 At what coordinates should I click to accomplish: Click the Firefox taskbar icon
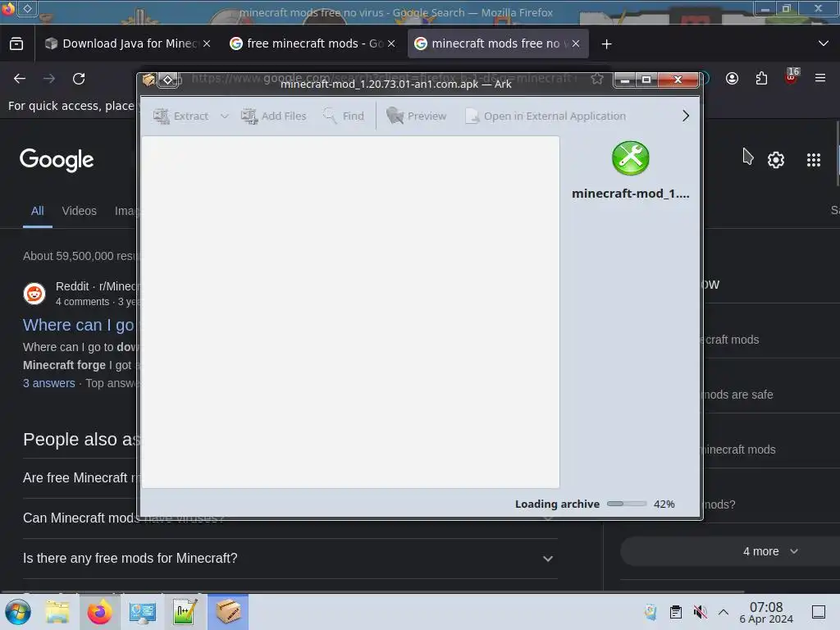[x=100, y=612]
